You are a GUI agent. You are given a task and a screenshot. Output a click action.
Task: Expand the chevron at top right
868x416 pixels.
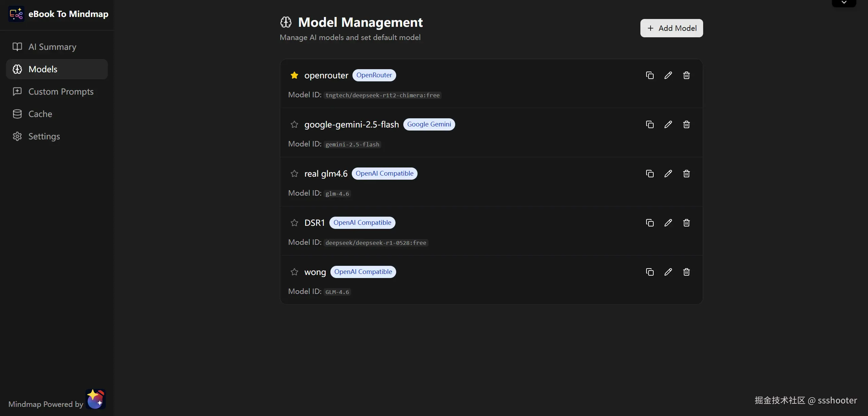coord(844,2)
